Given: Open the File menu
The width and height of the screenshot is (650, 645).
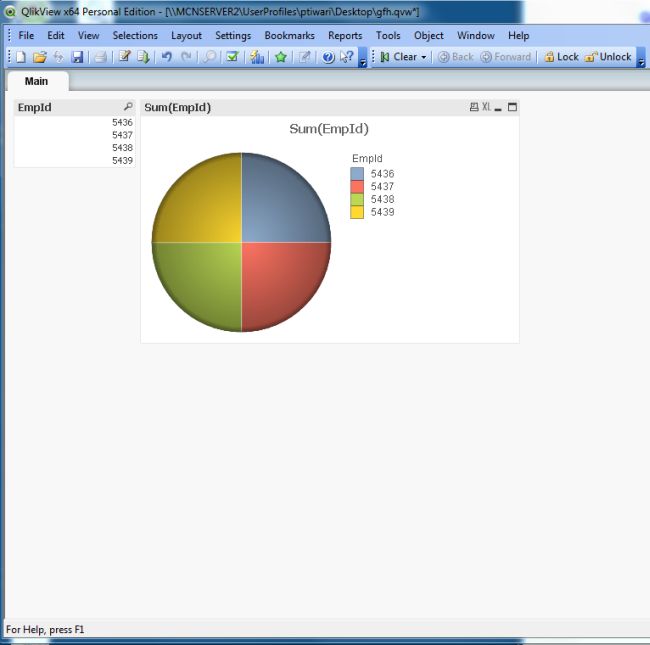Looking at the screenshot, I should [x=26, y=36].
